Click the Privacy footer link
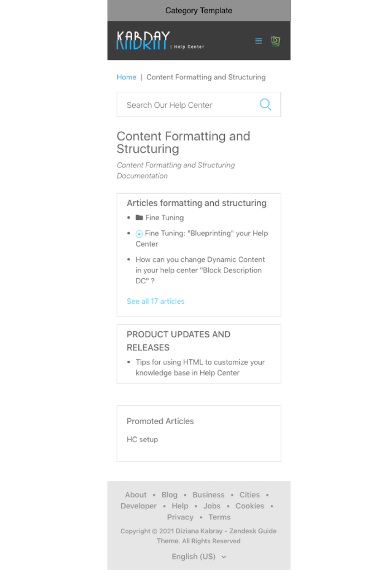The image size is (392, 570). pos(180,517)
